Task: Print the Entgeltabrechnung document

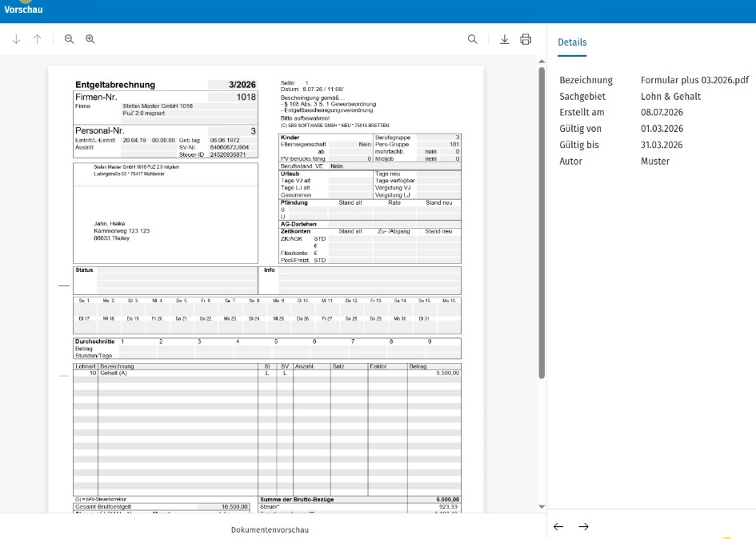Action: (x=526, y=39)
